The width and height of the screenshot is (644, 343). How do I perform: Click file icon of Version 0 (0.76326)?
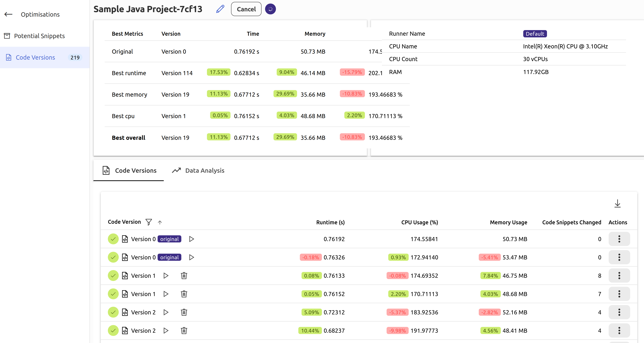coord(125,257)
